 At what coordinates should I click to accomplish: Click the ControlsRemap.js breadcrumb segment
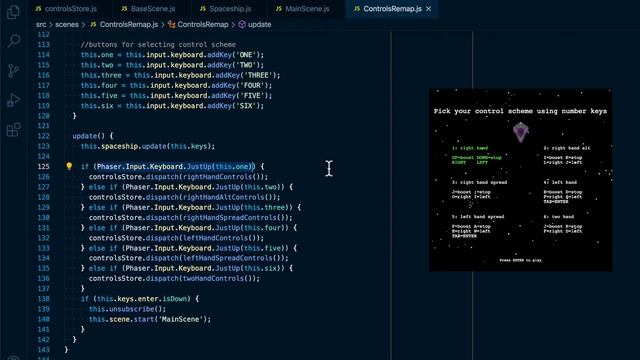click(x=124, y=24)
